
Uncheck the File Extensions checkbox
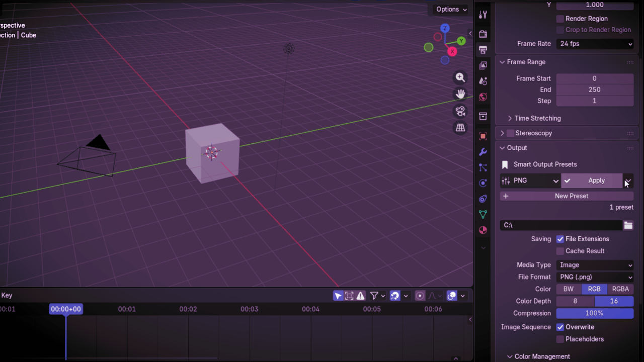click(560, 239)
